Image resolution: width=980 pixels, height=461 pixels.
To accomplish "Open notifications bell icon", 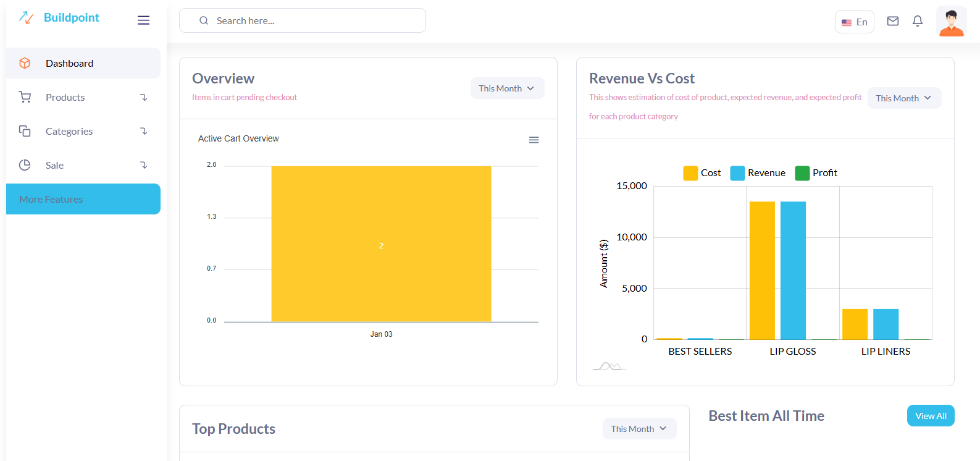I will 918,22.
